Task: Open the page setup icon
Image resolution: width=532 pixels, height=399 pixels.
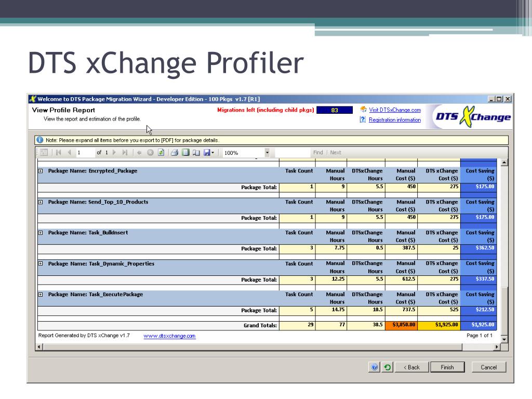Action: (x=196, y=153)
